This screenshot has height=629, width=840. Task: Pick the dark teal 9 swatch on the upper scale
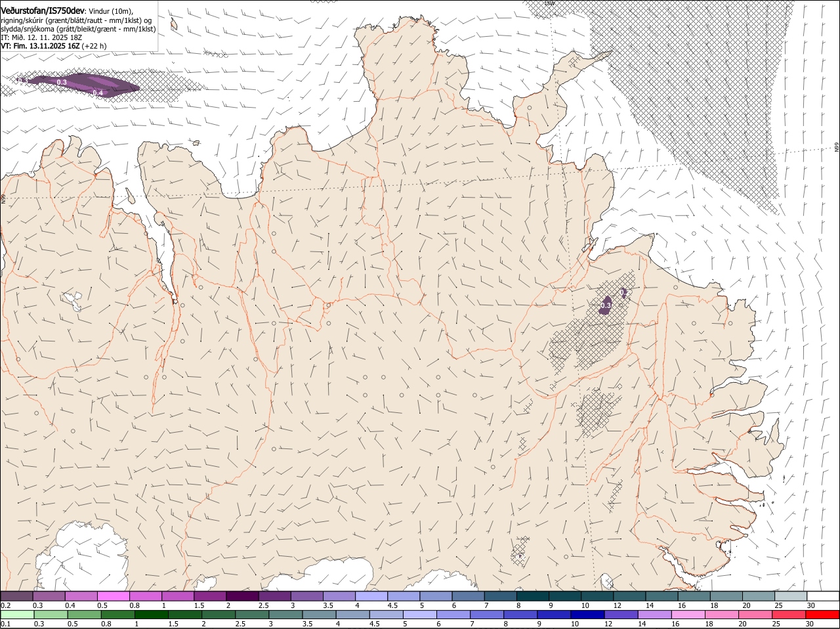564,596
